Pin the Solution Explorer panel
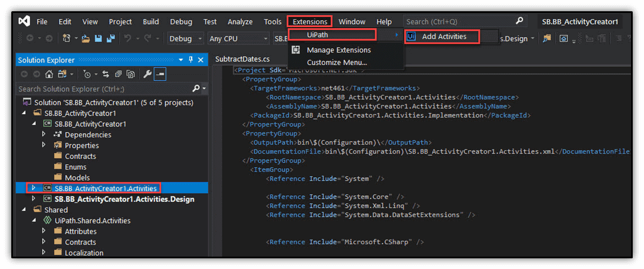Viewport: 644px width, 269px height. coord(190,60)
